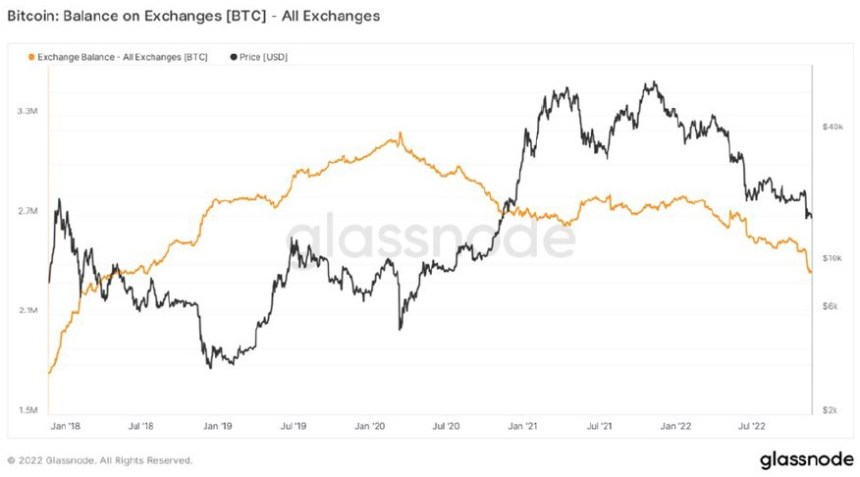Click the $10k right axis label

pyautogui.click(x=833, y=257)
